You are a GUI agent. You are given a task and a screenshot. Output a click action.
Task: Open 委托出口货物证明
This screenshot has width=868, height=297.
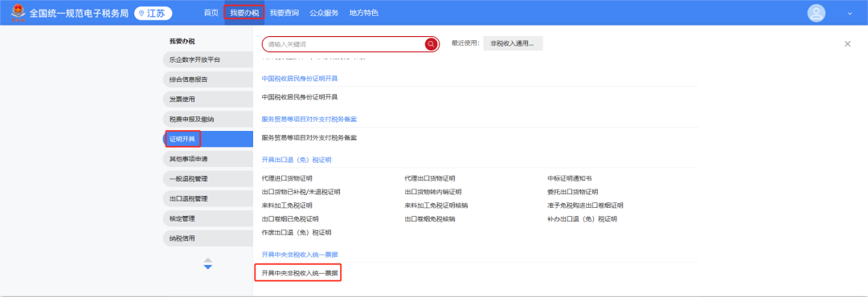pos(573,192)
